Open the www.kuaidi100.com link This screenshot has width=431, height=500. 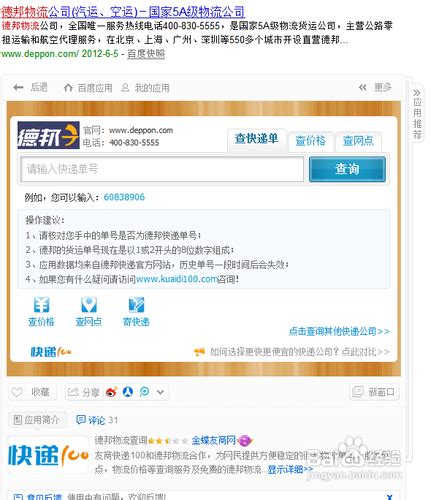click(177, 279)
